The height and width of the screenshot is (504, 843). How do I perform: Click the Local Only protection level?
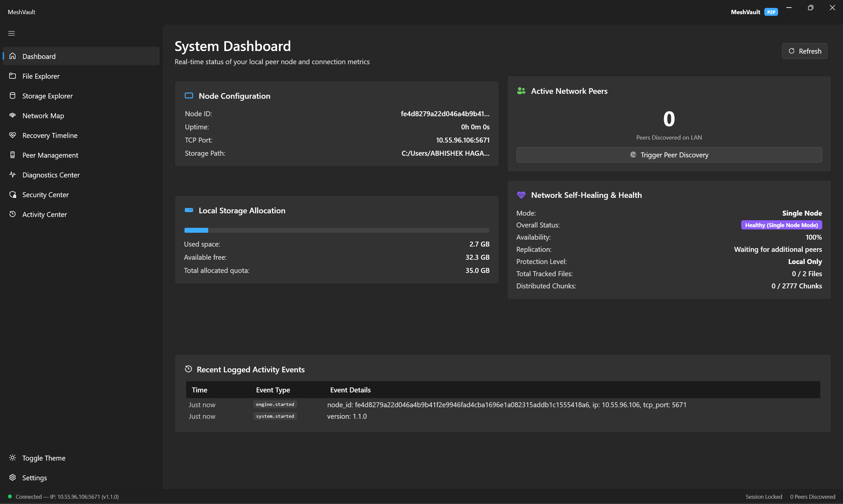805,261
